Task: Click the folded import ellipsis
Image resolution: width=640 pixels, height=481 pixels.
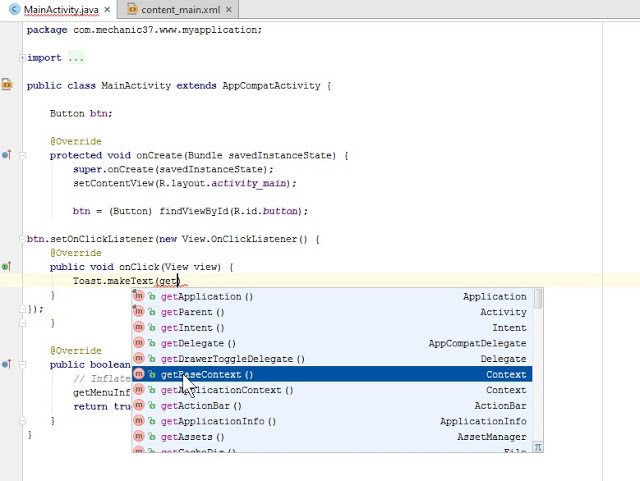Action: click(76, 58)
